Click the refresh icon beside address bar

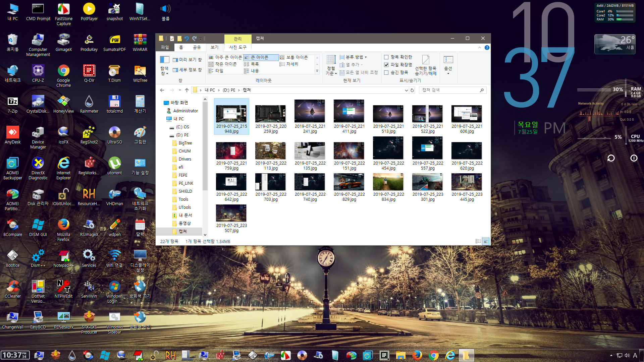(x=412, y=90)
